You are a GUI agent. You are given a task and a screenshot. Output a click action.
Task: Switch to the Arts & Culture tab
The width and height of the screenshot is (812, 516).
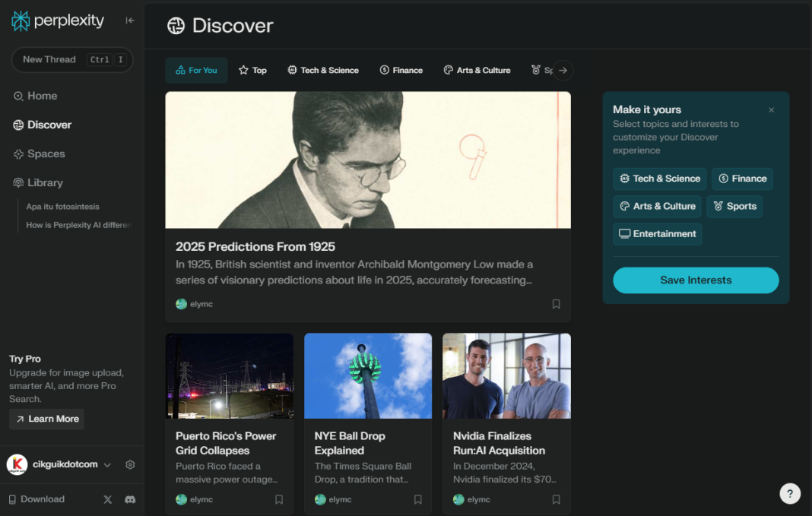[477, 71]
